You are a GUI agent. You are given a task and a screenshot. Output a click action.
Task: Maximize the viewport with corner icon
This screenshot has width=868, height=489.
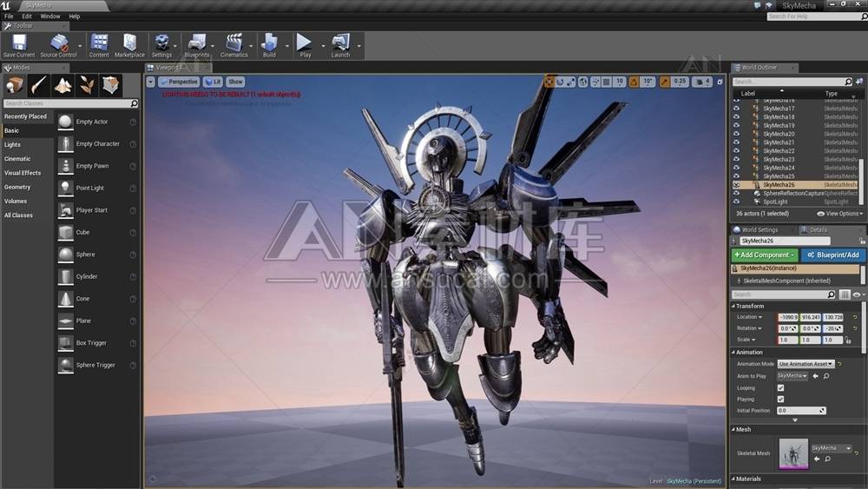pyautogui.click(x=720, y=82)
